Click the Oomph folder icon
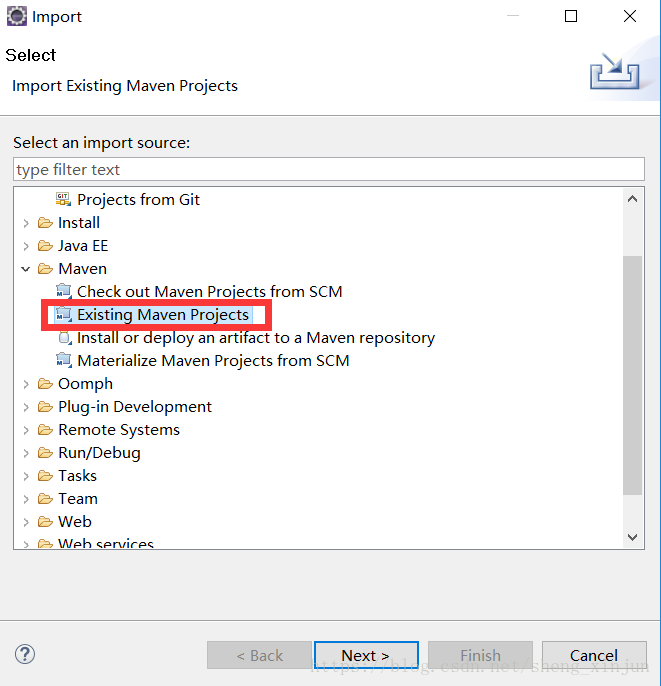The height and width of the screenshot is (686, 661). 45,384
